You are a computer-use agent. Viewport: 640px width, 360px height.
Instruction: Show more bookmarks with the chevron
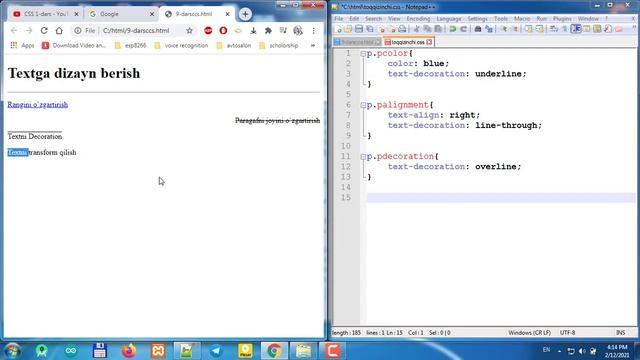click(x=313, y=46)
